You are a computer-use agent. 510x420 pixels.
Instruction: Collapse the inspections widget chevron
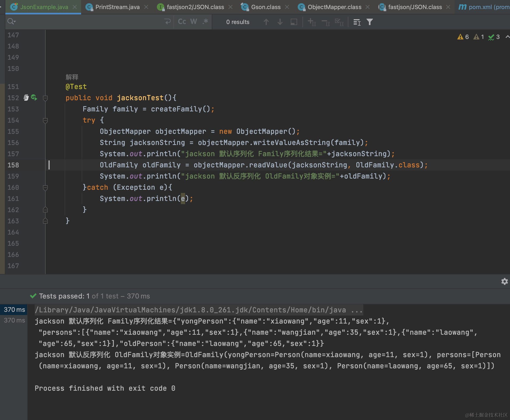(507, 37)
